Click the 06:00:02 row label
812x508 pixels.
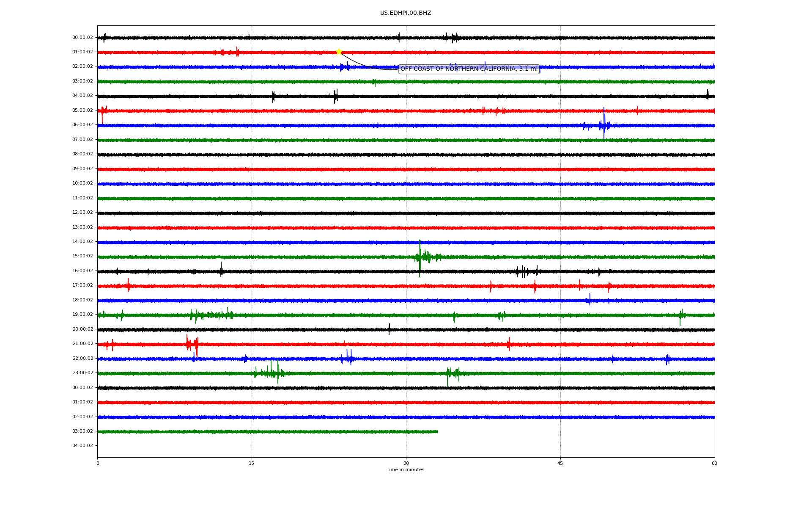[82, 125]
